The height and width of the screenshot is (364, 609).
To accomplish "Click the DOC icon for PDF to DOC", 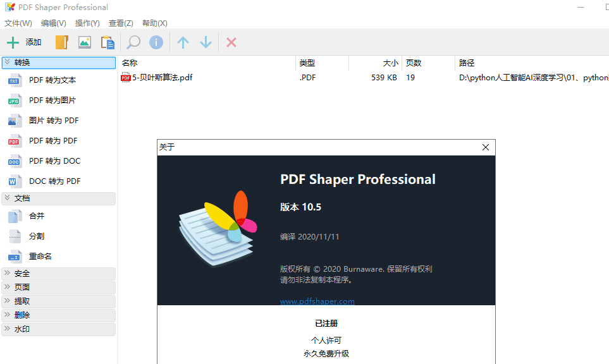I will [x=15, y=161].
